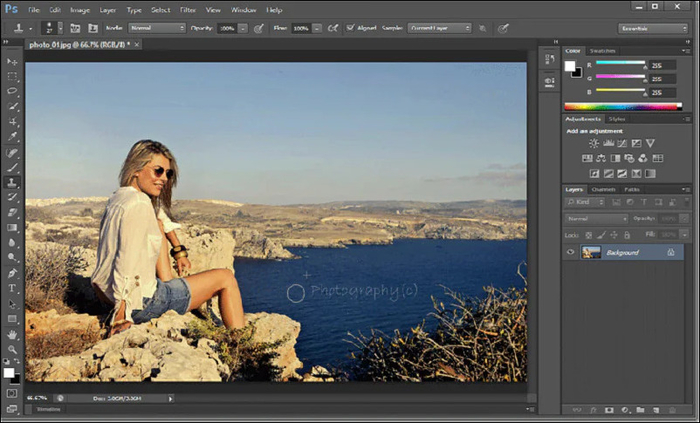Select the Move tool
The width and height of the screenshot is (700, 423).
[x=12, y=62]
